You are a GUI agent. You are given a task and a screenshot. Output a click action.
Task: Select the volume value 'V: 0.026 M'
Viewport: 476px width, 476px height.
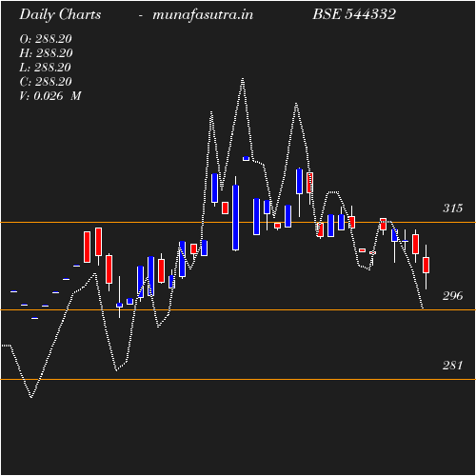pos(50,96)
